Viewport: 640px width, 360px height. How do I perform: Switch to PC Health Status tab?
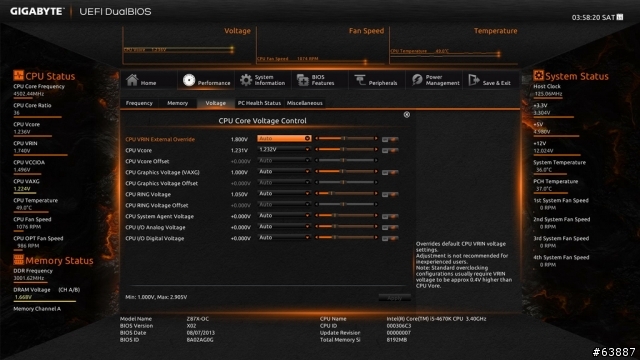(259, 103)
